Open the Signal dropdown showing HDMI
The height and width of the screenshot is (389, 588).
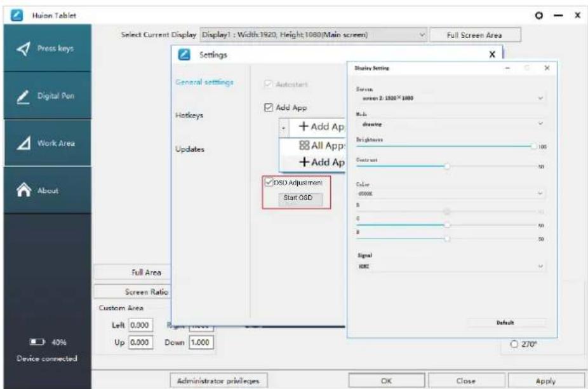450,266
